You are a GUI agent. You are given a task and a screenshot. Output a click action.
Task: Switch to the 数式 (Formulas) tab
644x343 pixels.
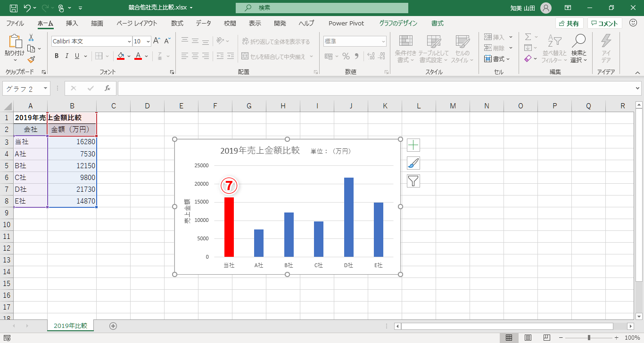[x=177, y=23]
